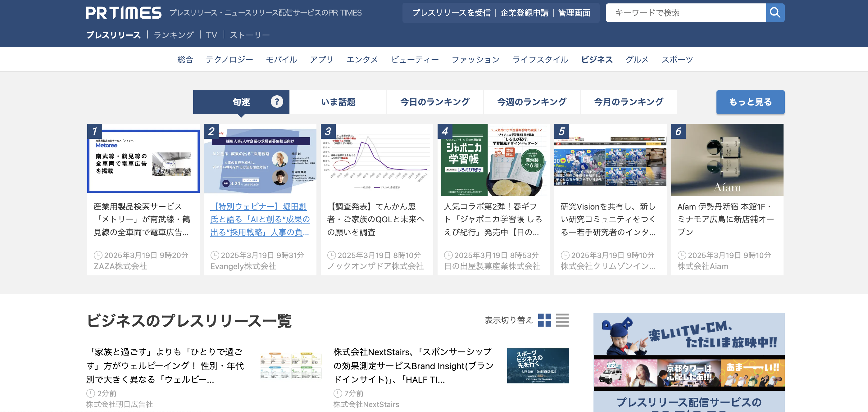Select the プレスリリース top navigation item
Image resolution: width=868 pixels, height=412 pixels.
pyautogui.click(x=113, y=35)
